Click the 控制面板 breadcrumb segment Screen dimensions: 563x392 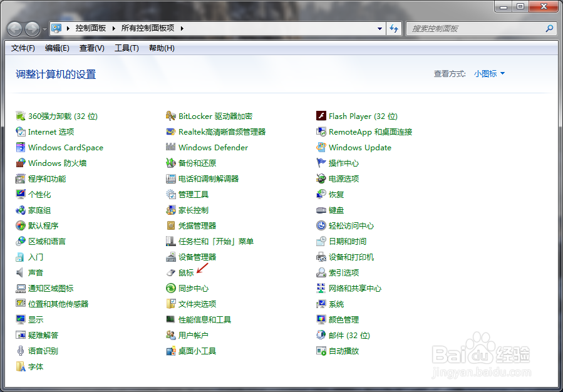91,28
